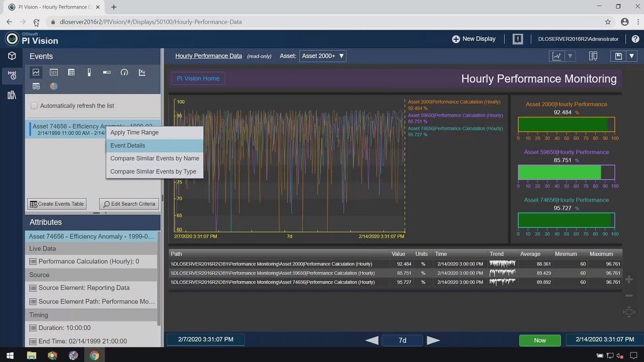Viewport: 644px width, 362px height.
Task: Select the Value (123) symbol icon
Action: click(54, 72)
